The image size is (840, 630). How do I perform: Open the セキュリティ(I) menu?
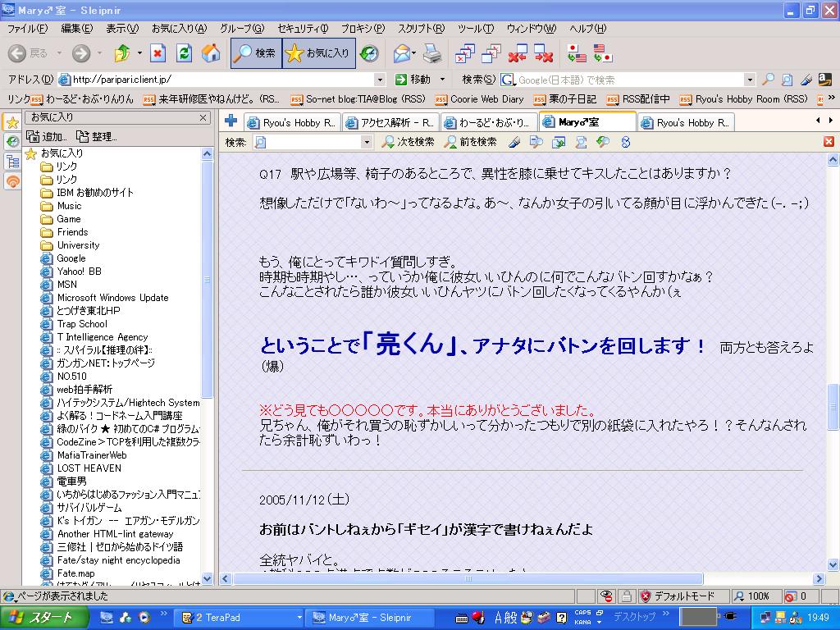coord(303,29)
